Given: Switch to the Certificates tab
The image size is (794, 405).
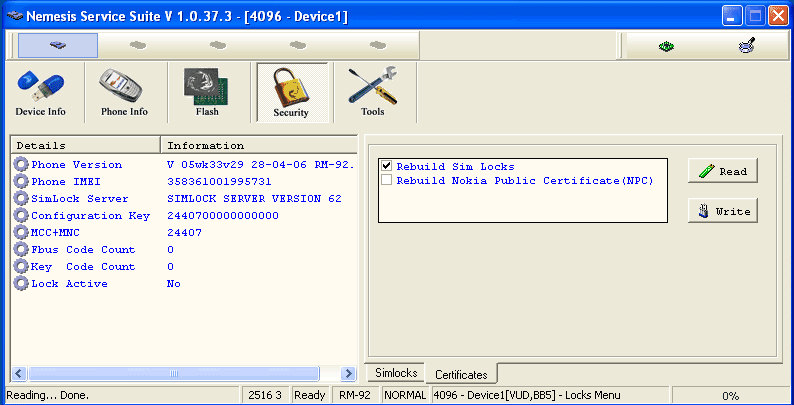Looking at the screenshot, I should [461, 375].
